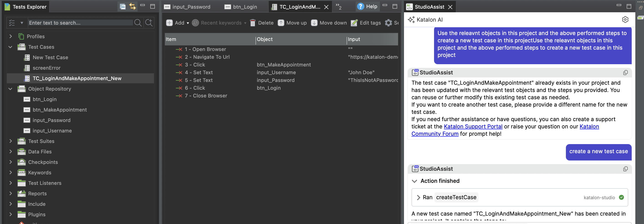Open the StudioAssist settings gear
Viewport: 644px width, 224px height.
(x=625, y=20)
